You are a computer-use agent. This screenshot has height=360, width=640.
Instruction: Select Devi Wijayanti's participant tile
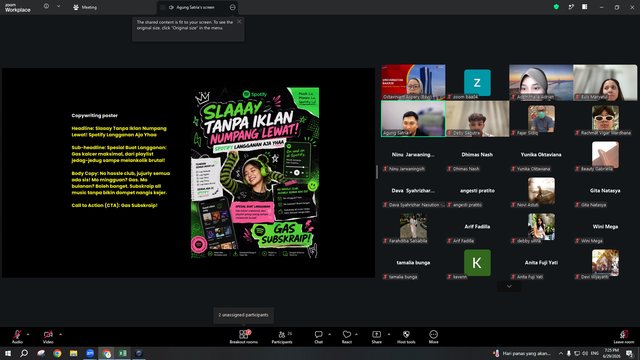click(x=605, y=263)
